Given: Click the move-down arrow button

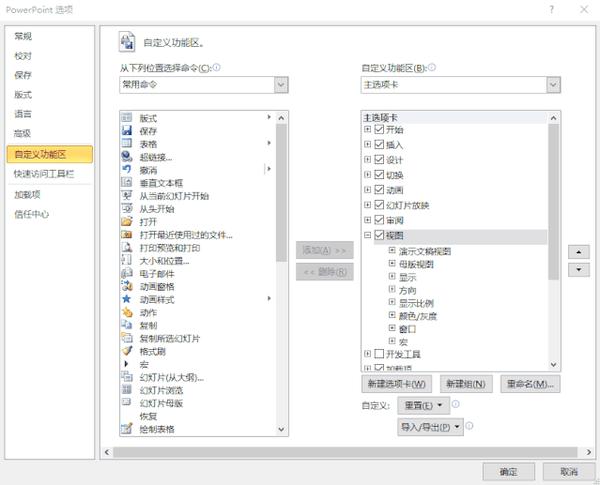Looking at the screenshot, I should point(579,269).
